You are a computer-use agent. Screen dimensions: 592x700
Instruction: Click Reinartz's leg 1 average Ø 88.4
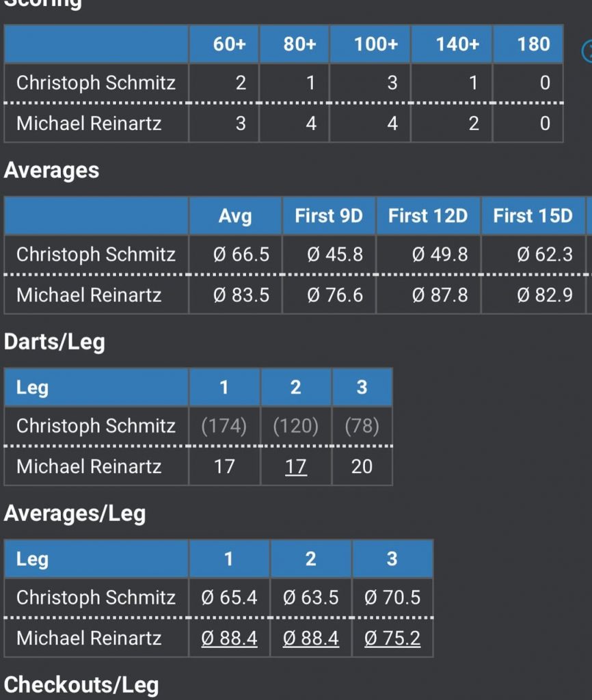point(230,638)
